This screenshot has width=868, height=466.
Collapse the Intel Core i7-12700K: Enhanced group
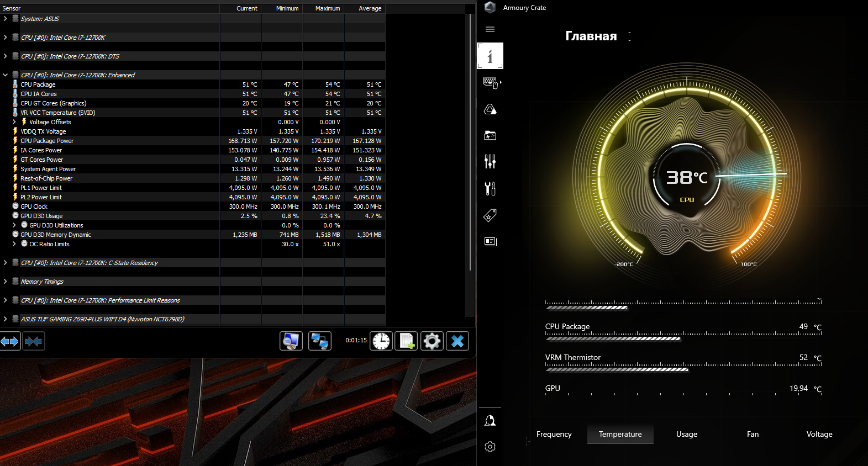coord(6,75)
